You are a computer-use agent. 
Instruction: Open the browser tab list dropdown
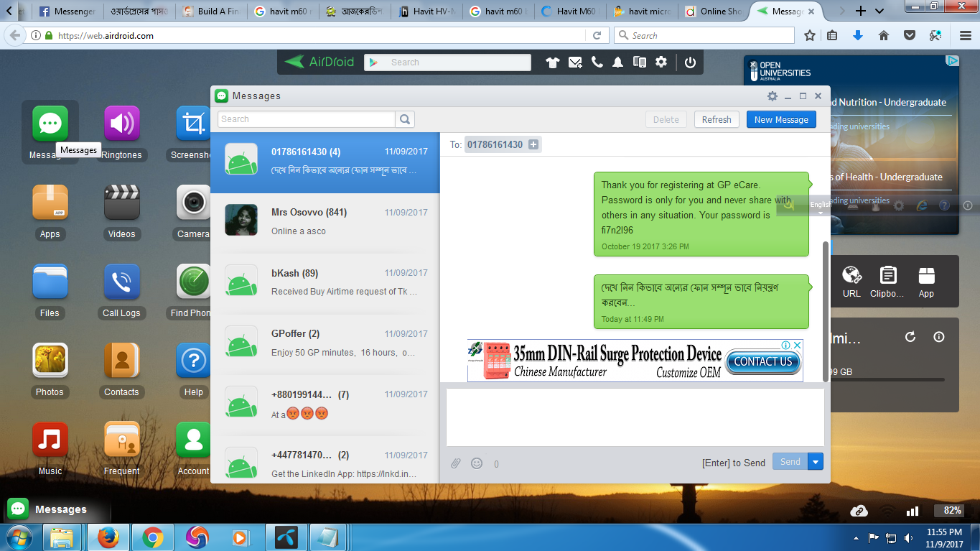879,11
